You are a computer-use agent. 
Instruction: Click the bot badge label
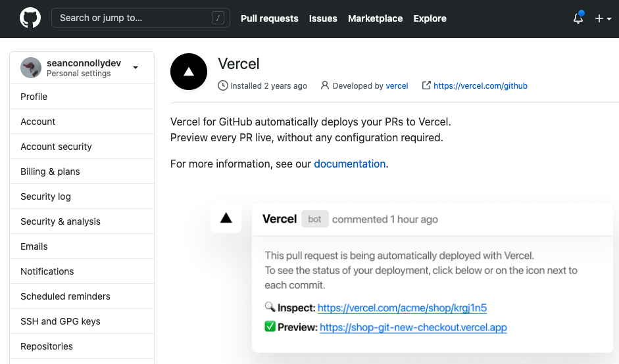point(314,219)
